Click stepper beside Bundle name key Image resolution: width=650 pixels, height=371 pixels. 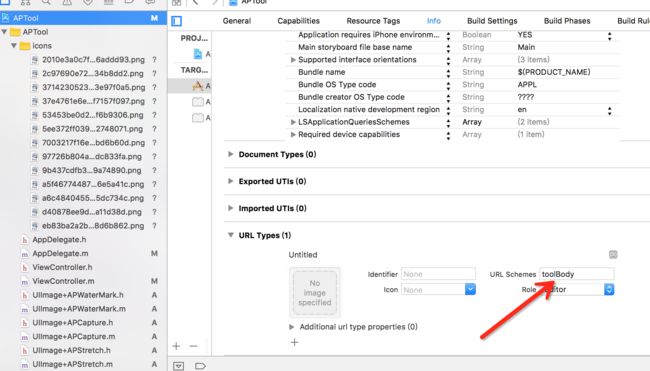click(x=448, y=73)
